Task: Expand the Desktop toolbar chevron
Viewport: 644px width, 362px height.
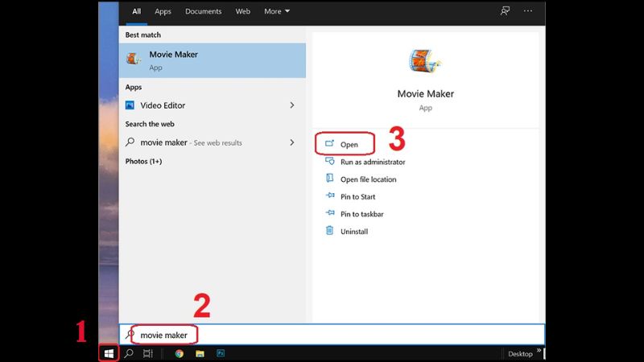Action: [539, 350]
